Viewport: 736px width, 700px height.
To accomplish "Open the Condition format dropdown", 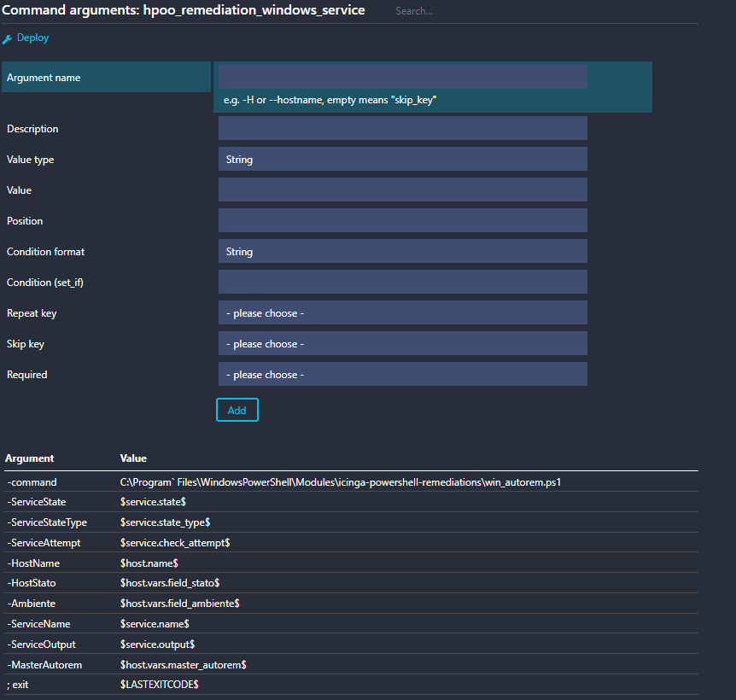I will (x=402, y=251).
